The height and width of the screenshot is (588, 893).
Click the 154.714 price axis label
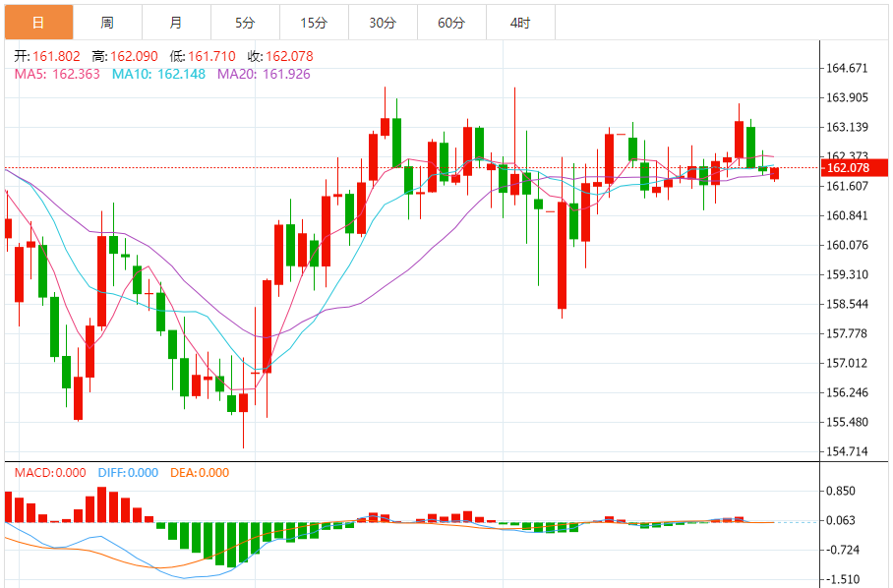(x=847, y=452)
